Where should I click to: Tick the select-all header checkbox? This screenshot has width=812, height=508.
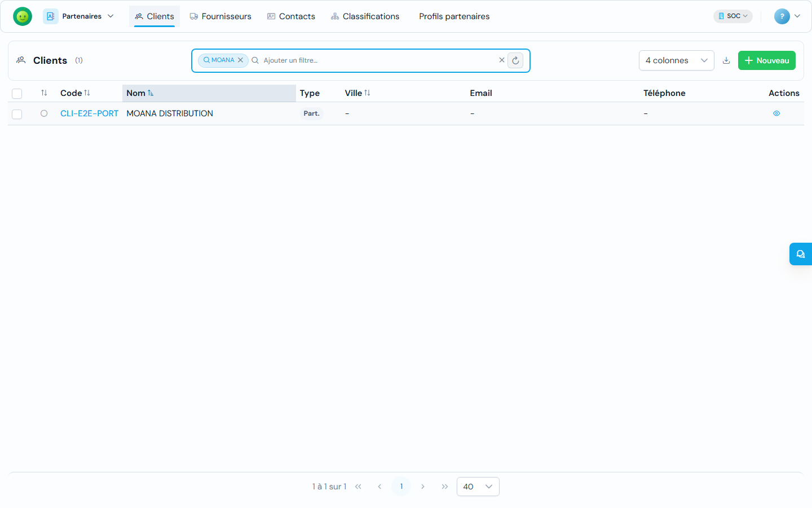[x=17, y=94]
